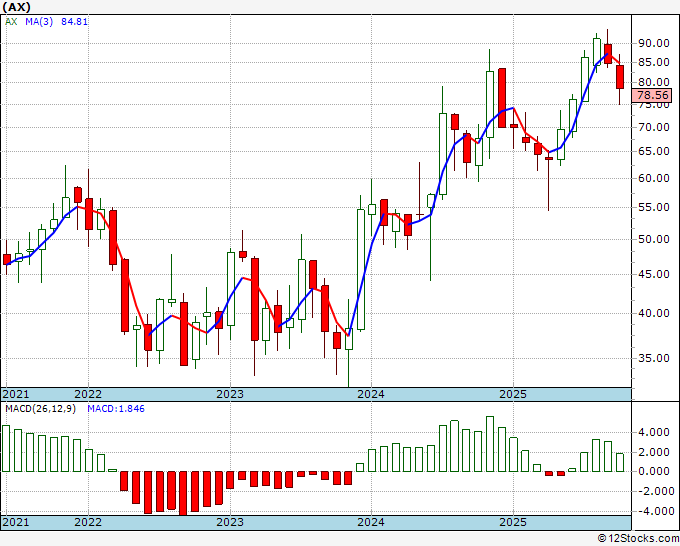The width and height of the screenshot is (680, 546).
Task: Click the current price tag 78.56
Action: [652, 95]
